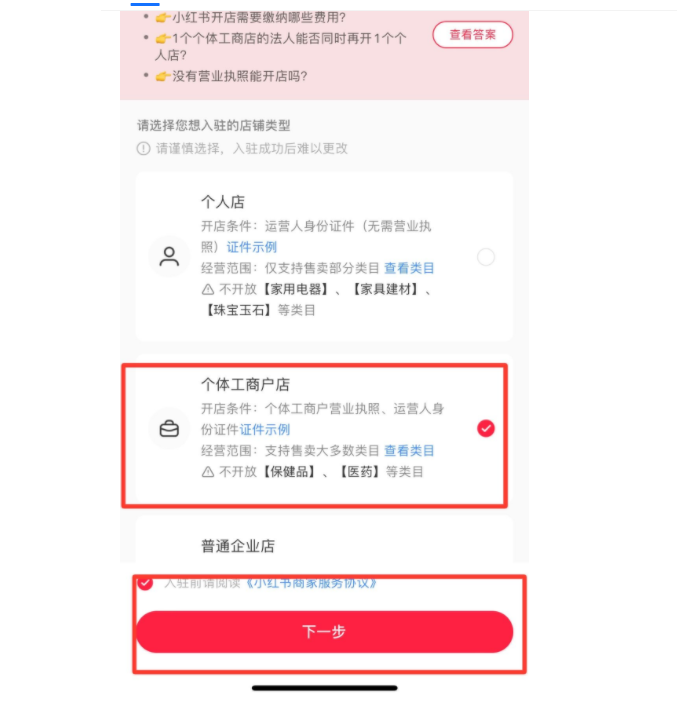The height and width of the screenshot is (706, 686).
Task: Click the person icon for 个人店
Action: click(x=169, y=257)
